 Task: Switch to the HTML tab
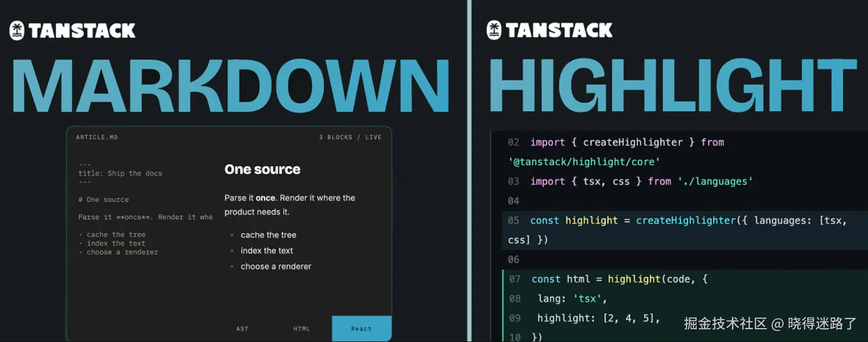pyautogui.click(x=301, y=329)
